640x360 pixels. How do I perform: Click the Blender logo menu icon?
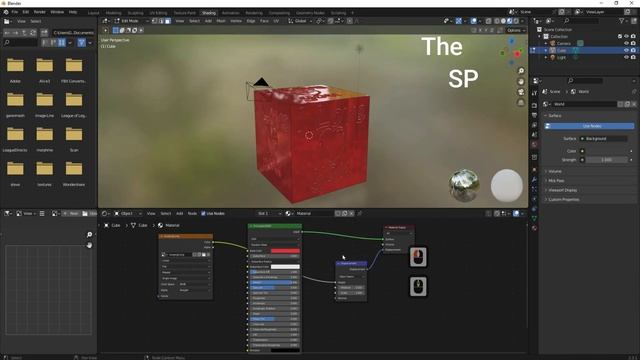tap(6, 12)
